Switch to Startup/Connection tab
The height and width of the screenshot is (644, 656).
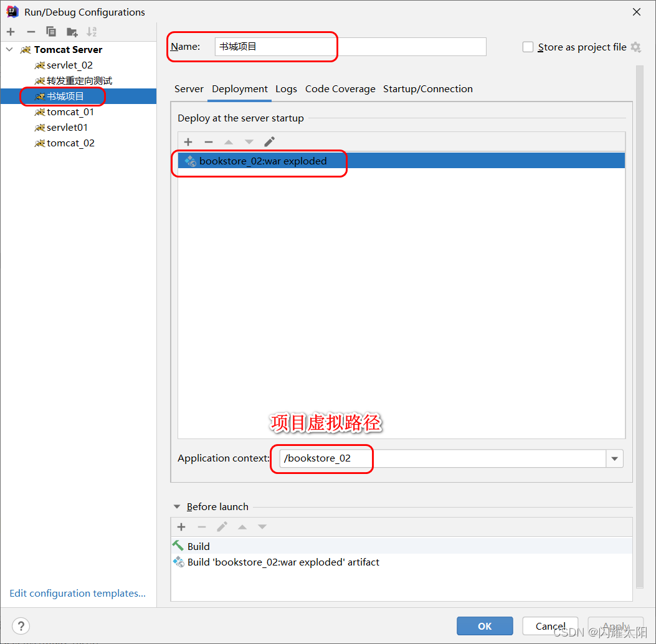point(427,88)
